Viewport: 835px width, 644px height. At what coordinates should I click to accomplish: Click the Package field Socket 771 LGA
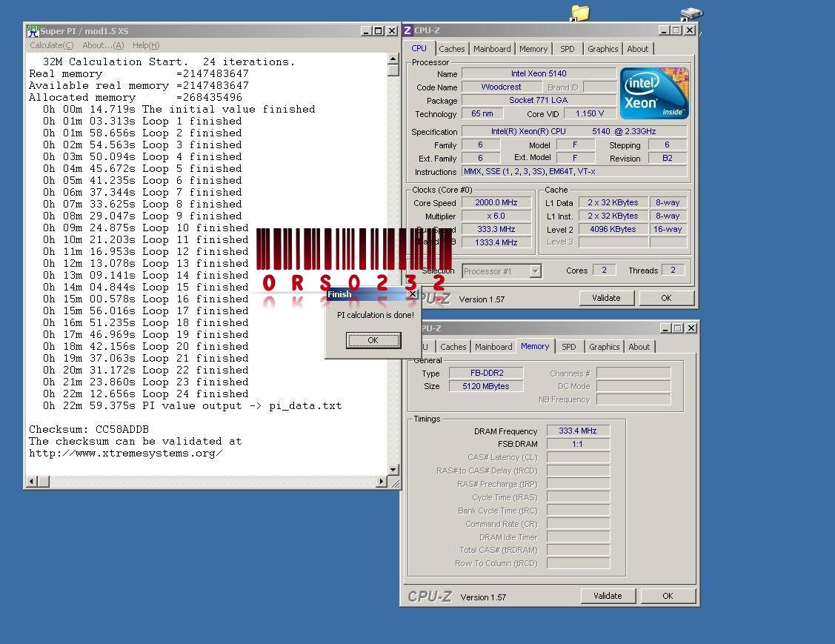click(x=539, y=100)
